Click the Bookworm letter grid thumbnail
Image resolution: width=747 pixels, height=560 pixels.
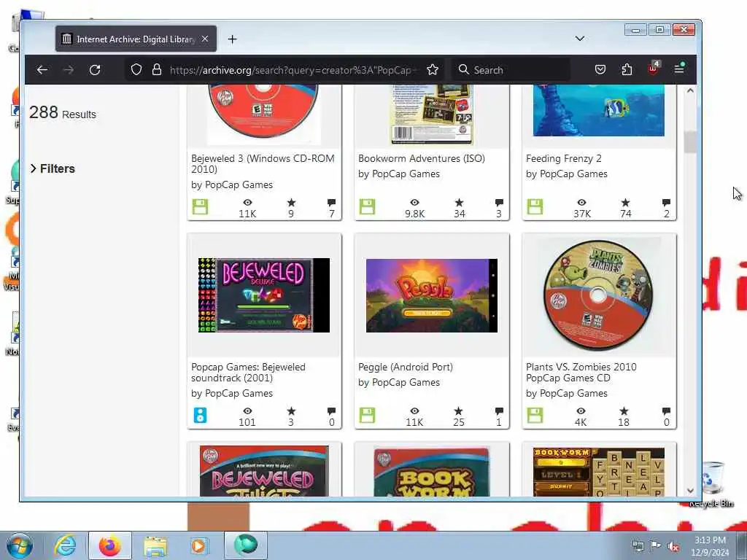tap(599, 472)
